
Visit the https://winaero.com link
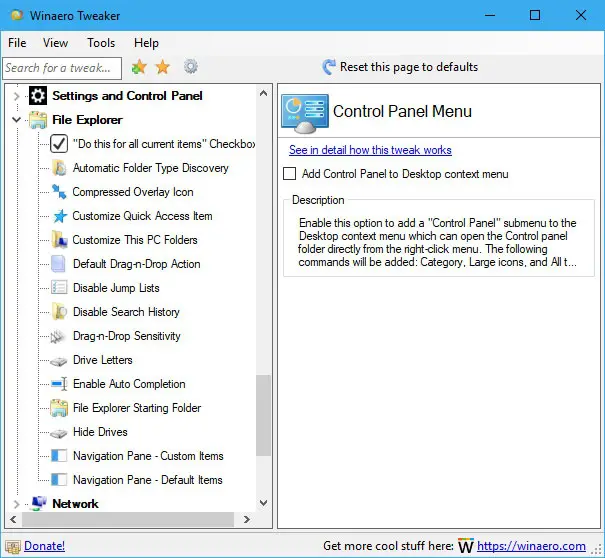point(531,546)
